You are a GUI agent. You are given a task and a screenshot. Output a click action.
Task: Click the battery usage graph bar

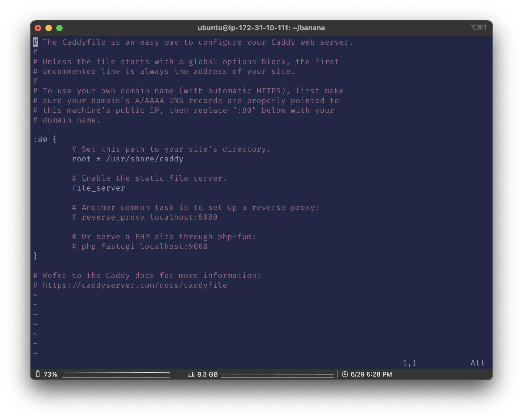point(116,374)
